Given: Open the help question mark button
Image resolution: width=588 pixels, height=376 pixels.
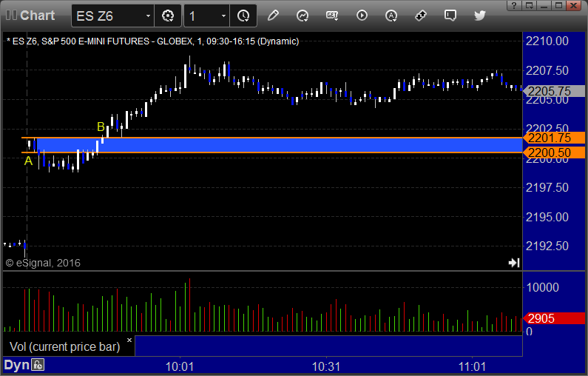Looking at the screenshot, I should tap(514, 5).
